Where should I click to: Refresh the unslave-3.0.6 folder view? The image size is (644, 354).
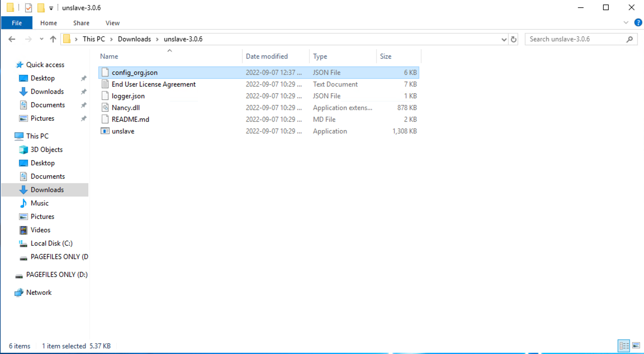click(513, 40)
